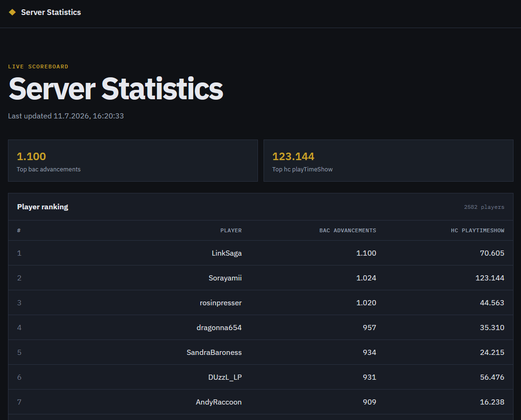Click rank number 1 in LinkSaga row

[19, 253]
